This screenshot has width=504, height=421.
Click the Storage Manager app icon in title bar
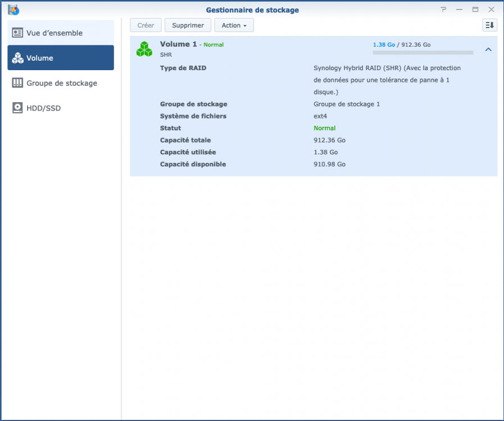tap(13, 10)
